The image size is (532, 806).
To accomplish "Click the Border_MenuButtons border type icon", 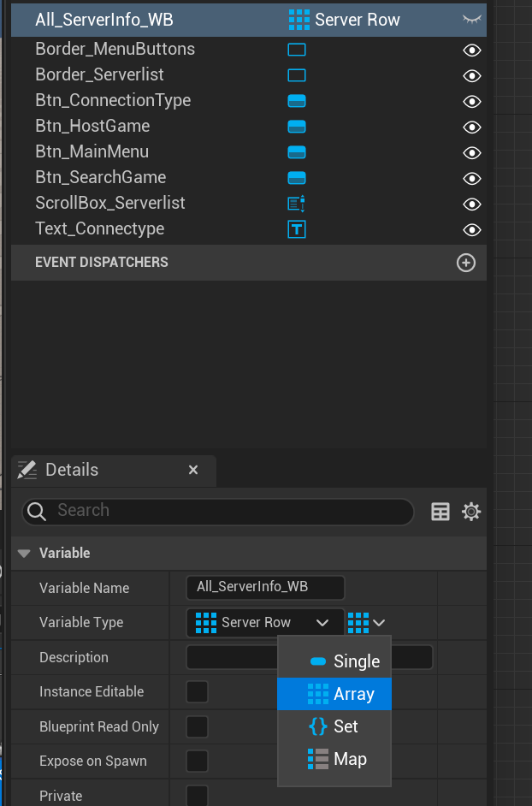I will coord(297,50).
